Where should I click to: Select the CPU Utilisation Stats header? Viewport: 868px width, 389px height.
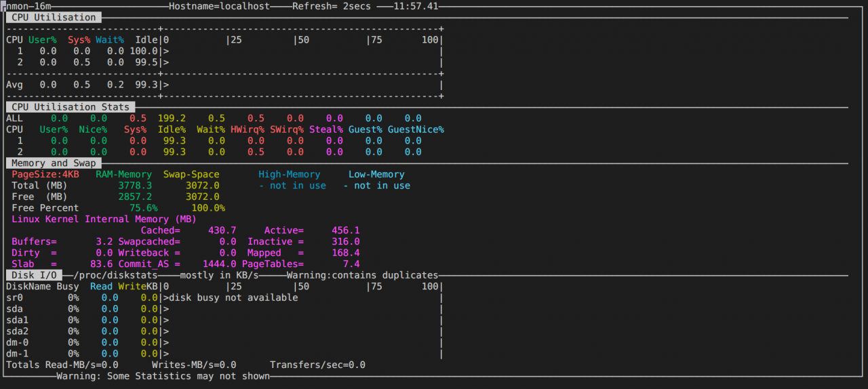(x=71, y=107)
